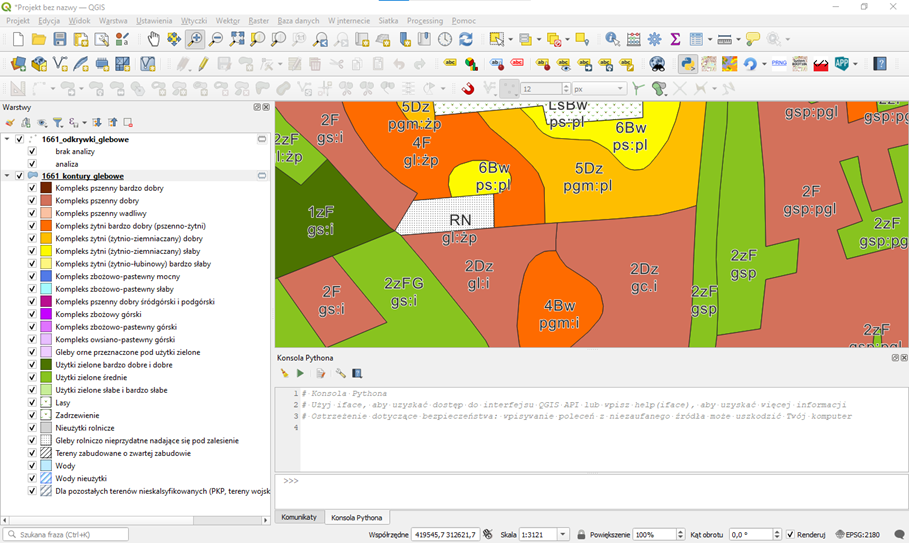This screenshot has width=909, height=543.
Task: Collapse the 1661_kontury_glebowe layer tree
Action: tap(7, 176)
